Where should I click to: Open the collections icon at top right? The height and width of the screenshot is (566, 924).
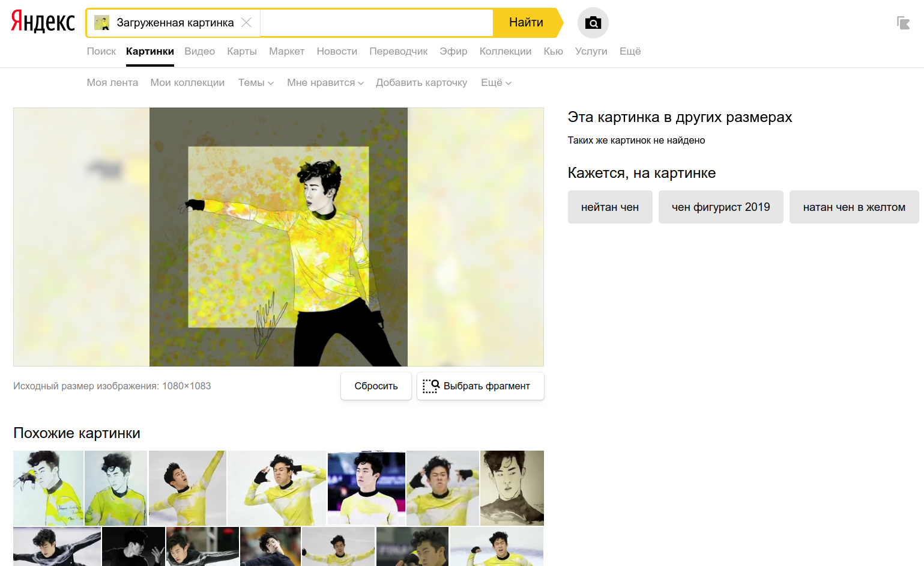click(x=903, y=23)
